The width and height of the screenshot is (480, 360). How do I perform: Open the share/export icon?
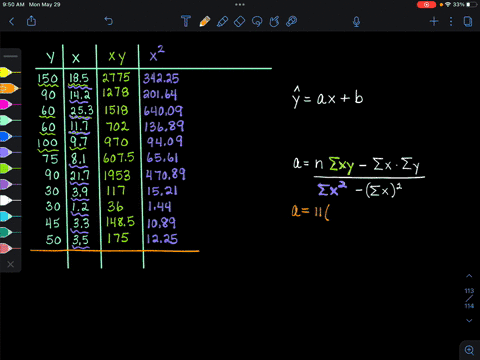pyautogui.click(x=31, y=21)
